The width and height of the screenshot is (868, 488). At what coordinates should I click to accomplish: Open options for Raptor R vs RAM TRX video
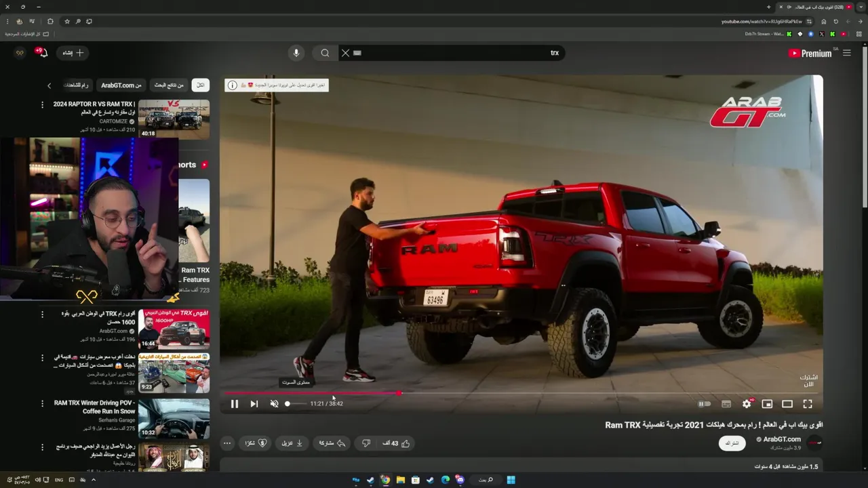coord(42,104)
